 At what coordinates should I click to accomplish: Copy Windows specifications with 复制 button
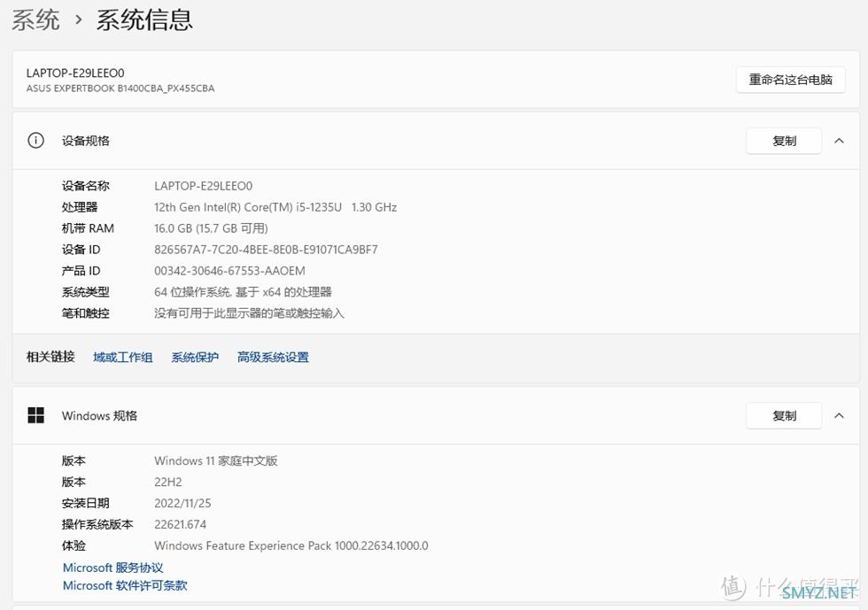(x=784, y=416)
